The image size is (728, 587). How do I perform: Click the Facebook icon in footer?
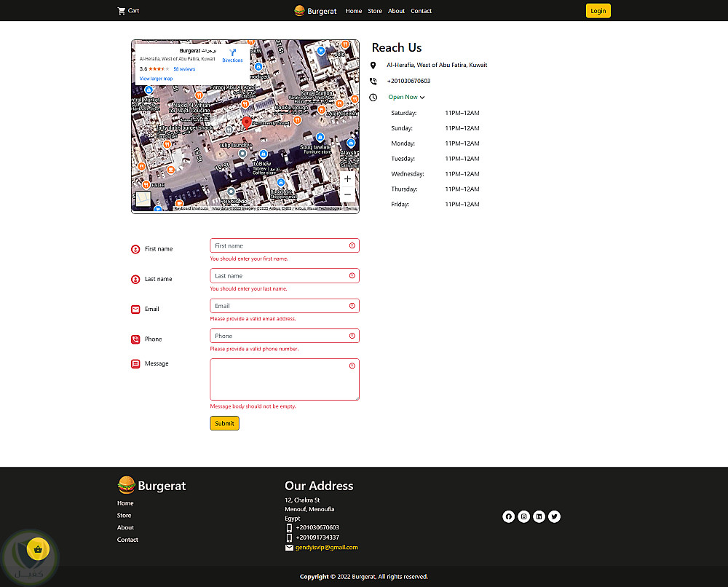508,516
